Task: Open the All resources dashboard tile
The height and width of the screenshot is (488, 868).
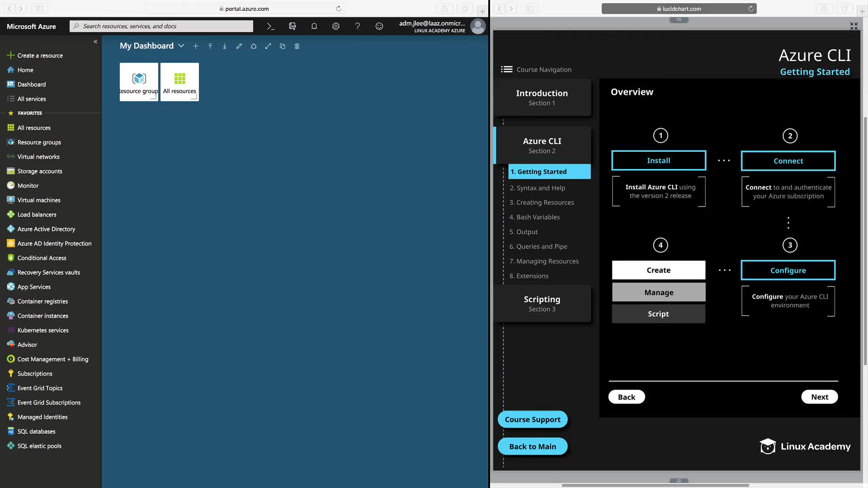Action: (179, 82)
